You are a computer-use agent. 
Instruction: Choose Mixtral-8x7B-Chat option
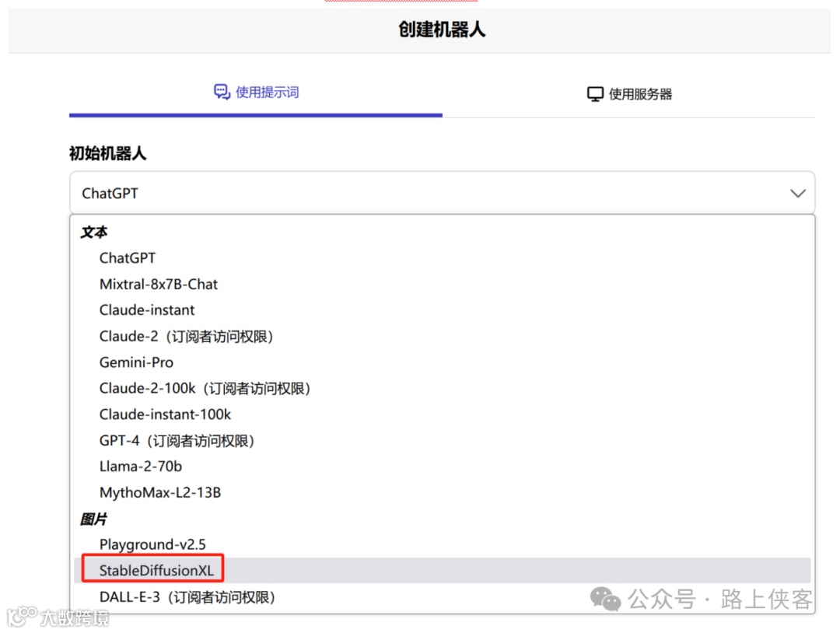tap(442, 285)
